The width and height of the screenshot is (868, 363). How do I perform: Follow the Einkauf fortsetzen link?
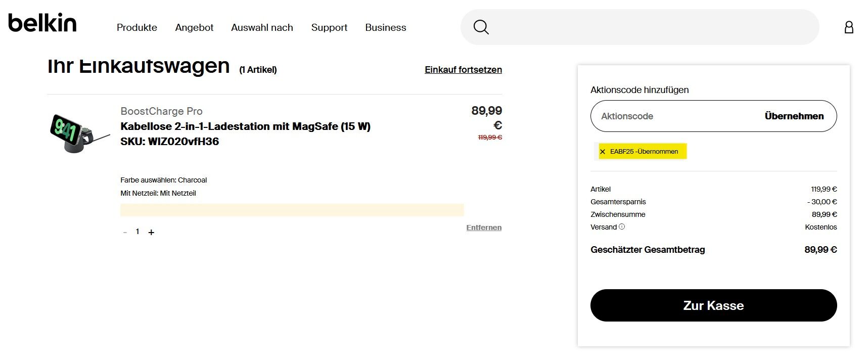pyautogui.click(x=463, y=70)
